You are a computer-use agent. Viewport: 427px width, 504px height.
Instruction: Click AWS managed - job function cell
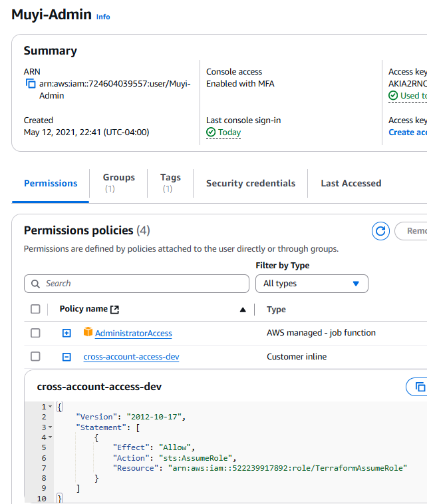point(321,333)
